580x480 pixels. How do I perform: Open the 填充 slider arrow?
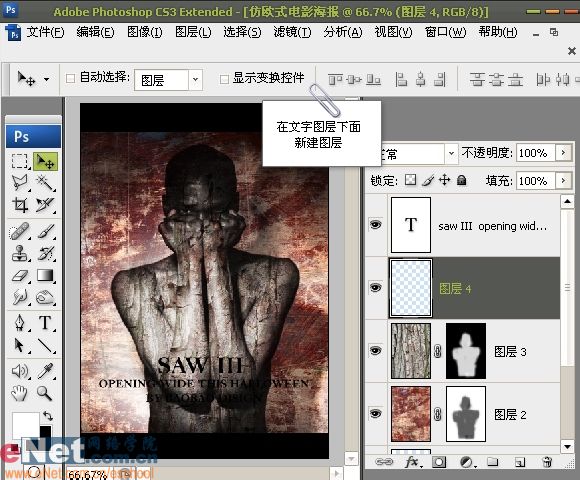[x=563, y=180]
